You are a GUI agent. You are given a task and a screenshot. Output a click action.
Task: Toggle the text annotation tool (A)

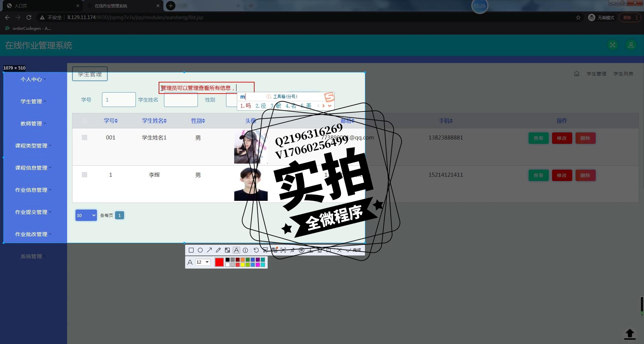(236, 250)
